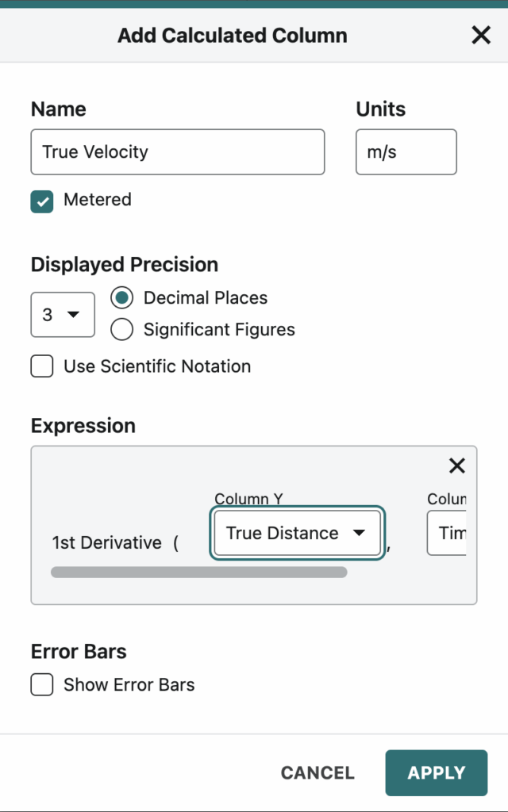Expand the Column Y True Distance dropdown

298,533
